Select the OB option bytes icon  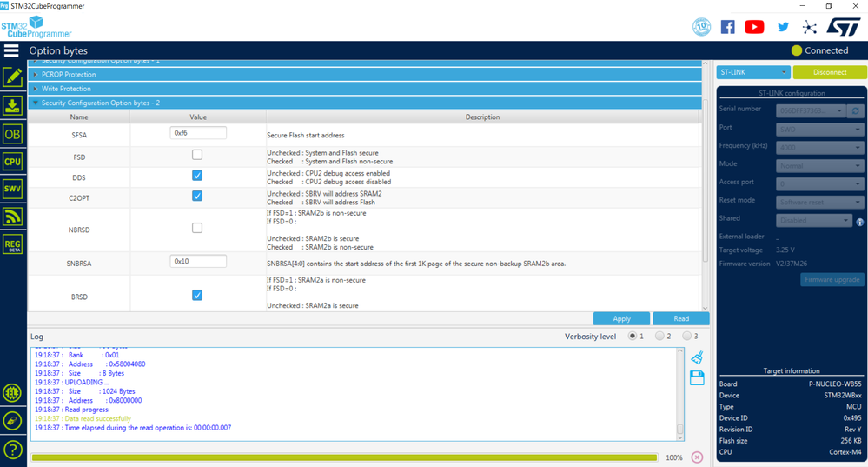point(13,134)
